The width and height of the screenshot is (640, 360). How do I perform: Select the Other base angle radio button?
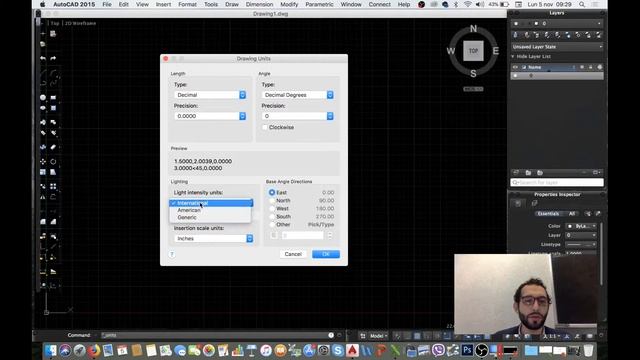pos(272,224)
